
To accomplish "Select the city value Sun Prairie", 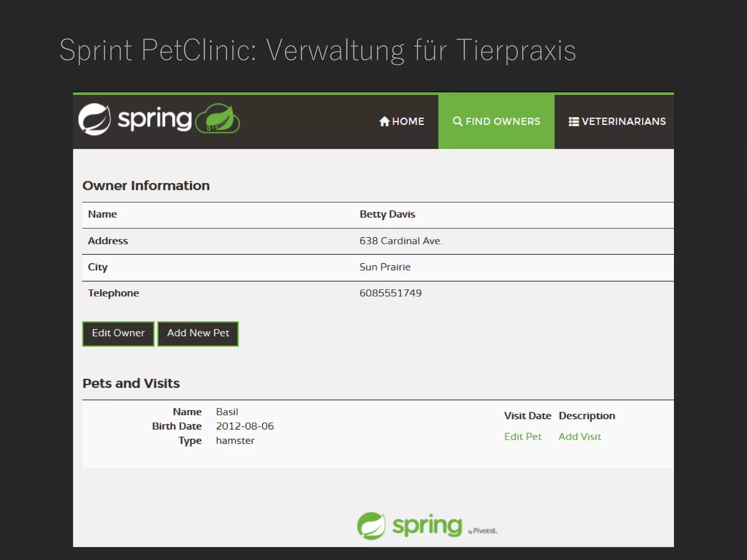I will (x=385, y=267).
